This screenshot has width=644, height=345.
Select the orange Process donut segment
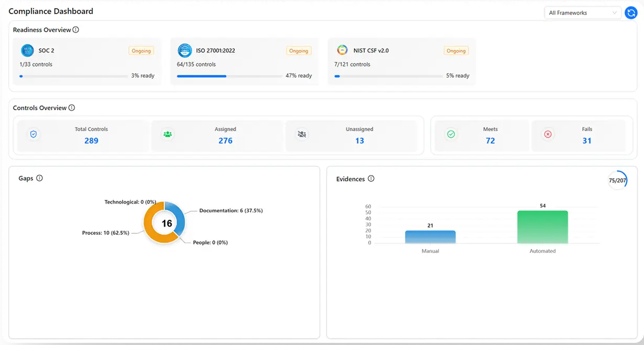(x=152, y=233)
